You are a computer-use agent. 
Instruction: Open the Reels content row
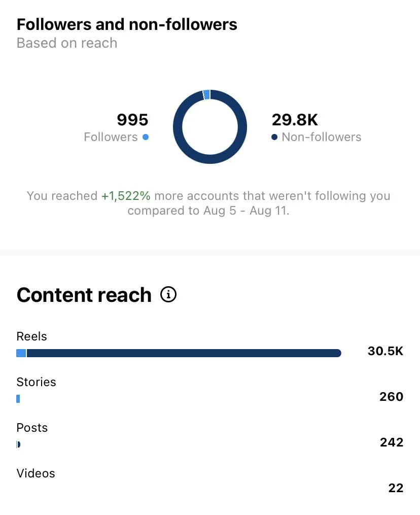click(x=210, y=344)
